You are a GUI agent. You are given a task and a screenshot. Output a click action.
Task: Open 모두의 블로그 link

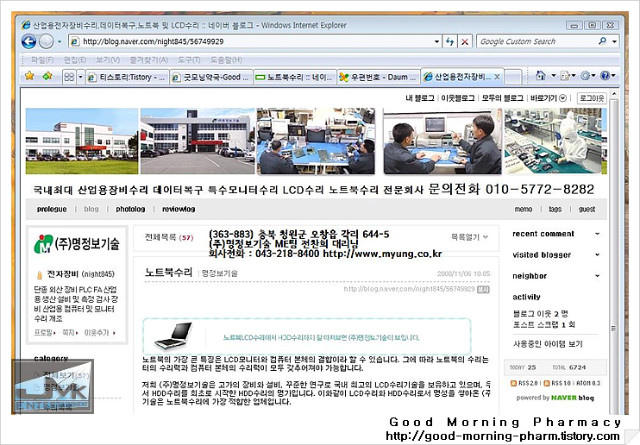[502, 98]
